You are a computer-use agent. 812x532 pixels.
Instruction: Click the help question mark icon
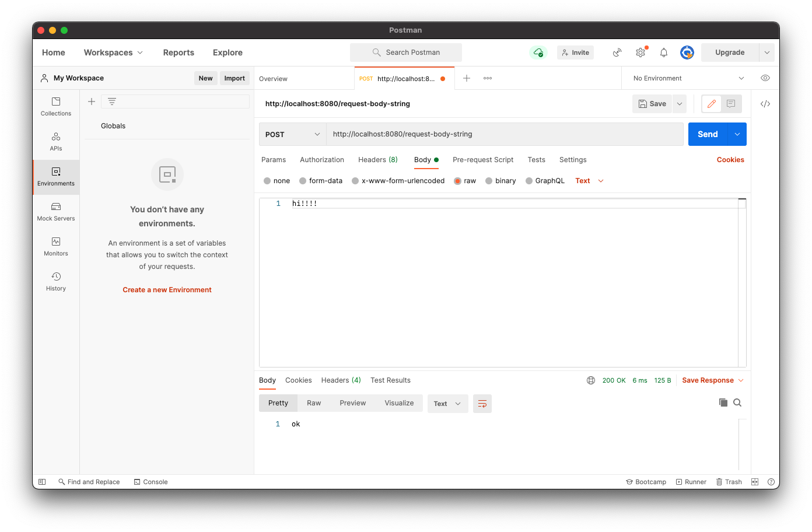point(771,482)
